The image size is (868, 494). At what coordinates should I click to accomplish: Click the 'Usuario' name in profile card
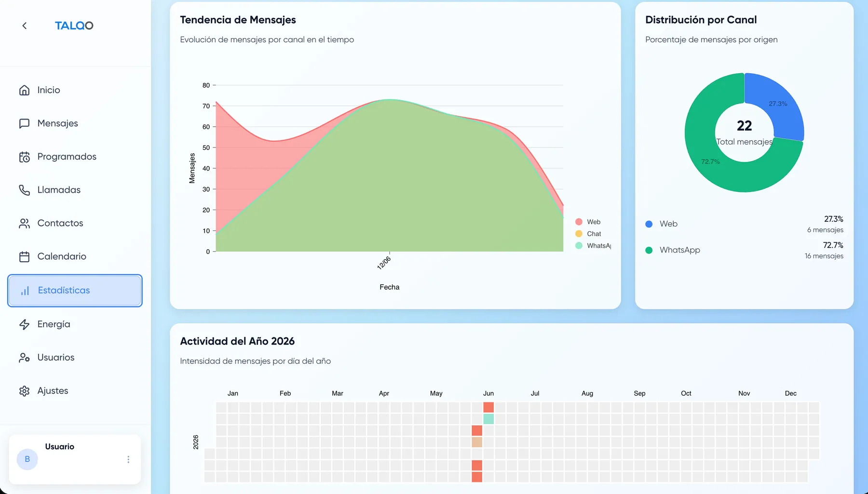60,447
